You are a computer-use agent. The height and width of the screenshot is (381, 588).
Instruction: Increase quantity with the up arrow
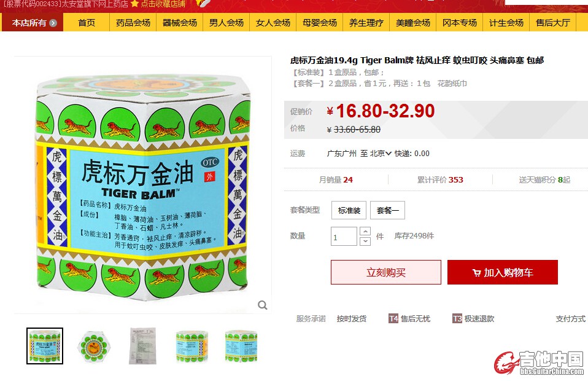pos(365,231)
